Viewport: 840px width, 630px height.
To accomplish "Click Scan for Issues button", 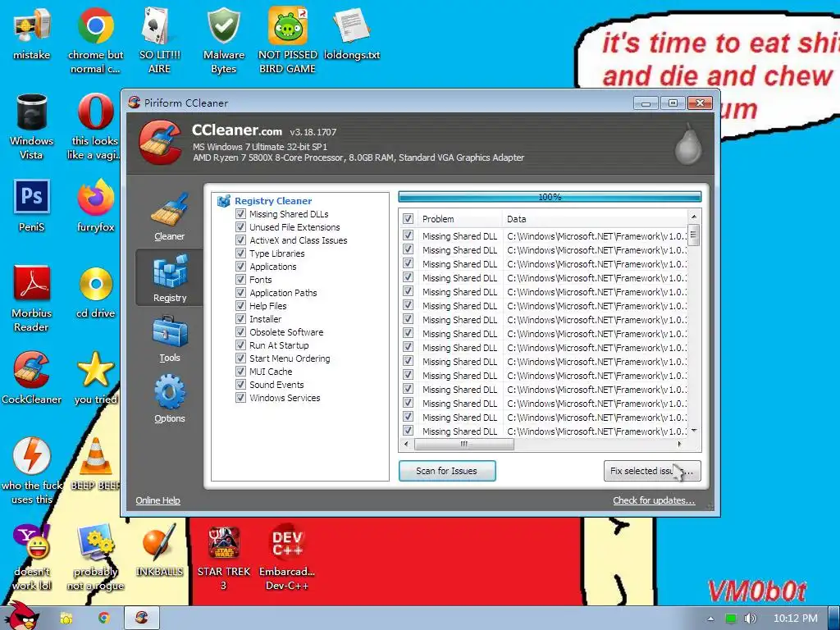I will pyautogui.click(x=447, y=471).
